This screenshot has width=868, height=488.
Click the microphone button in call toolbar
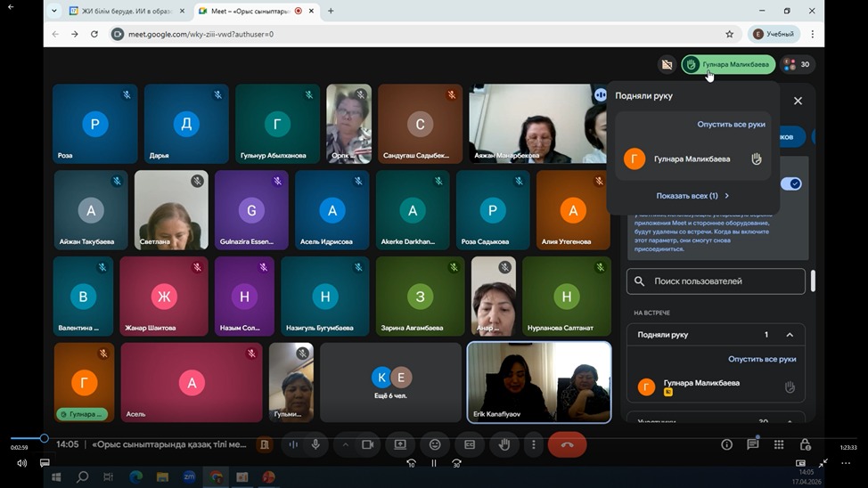[315, 444]
